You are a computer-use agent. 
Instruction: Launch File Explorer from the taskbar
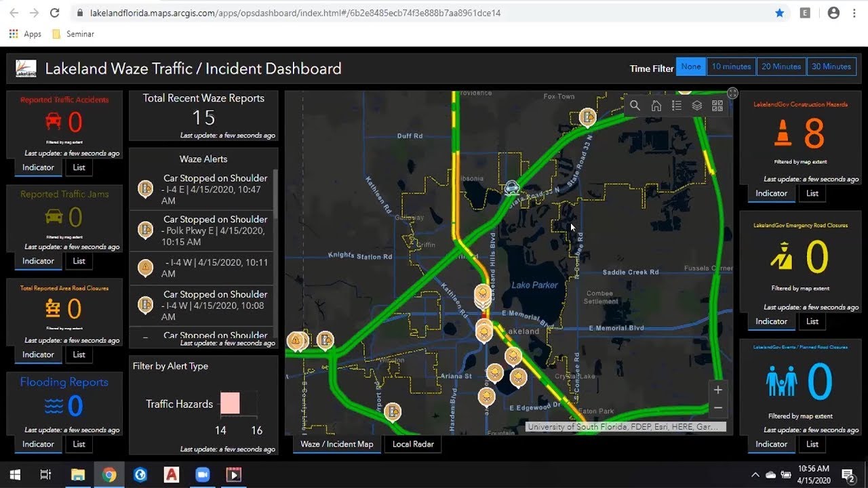(x=77, y=474)
